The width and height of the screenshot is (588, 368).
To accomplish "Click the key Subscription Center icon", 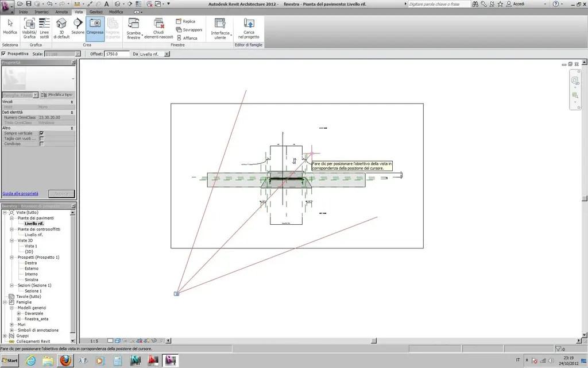I will coord(483,4).
